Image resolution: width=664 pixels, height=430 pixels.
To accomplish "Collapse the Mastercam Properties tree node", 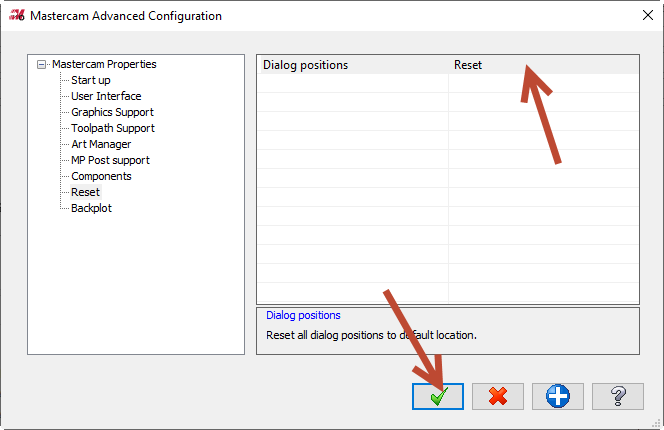I will pyautogui.click(x=41, y=65).
